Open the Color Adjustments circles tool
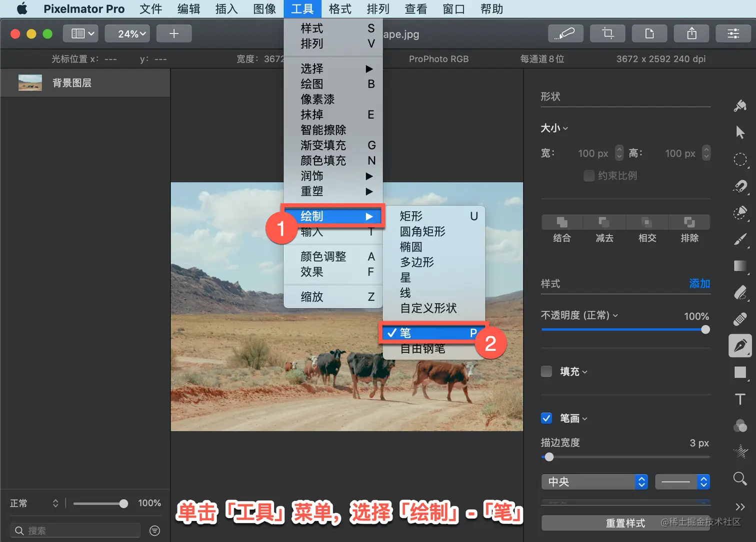The height and width of the screenshot is (542, 756). tap(740, 425)
